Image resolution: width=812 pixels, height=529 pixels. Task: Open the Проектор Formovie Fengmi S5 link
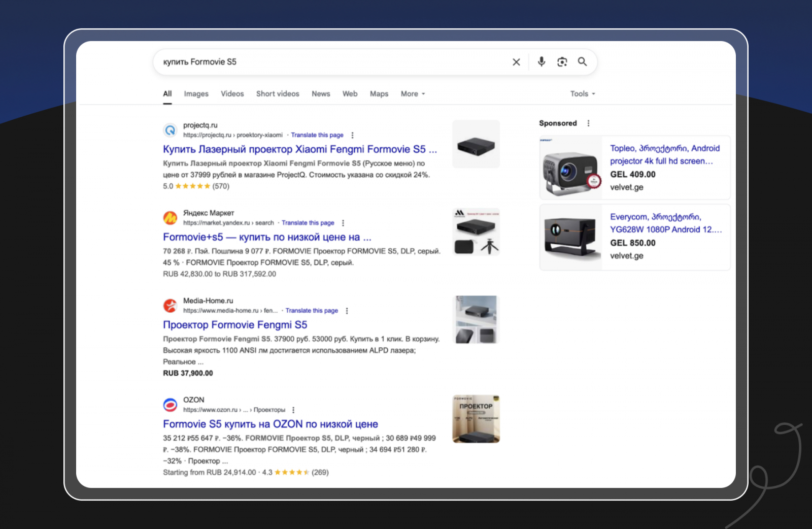coord(235,325)
